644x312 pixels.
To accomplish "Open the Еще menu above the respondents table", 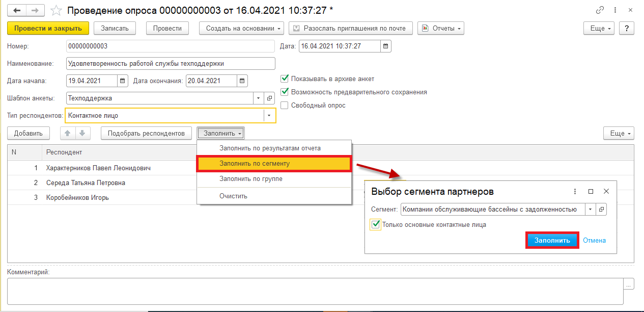I will pos(619,133).
